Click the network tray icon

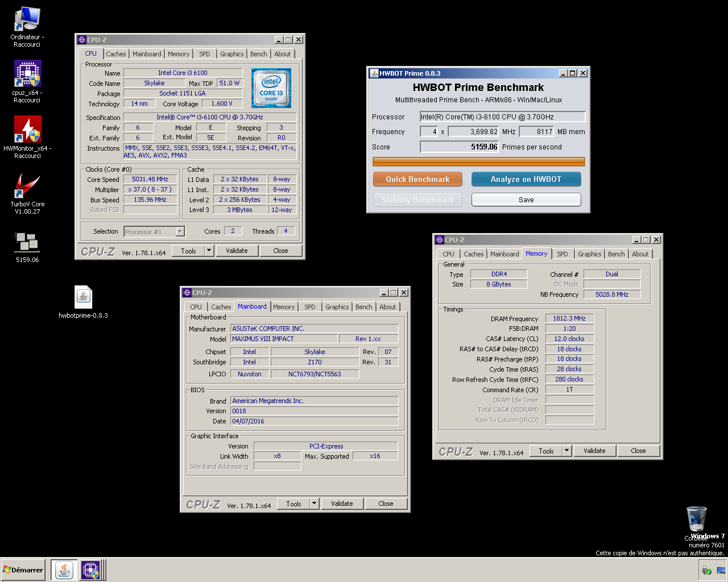coord(721,570)
